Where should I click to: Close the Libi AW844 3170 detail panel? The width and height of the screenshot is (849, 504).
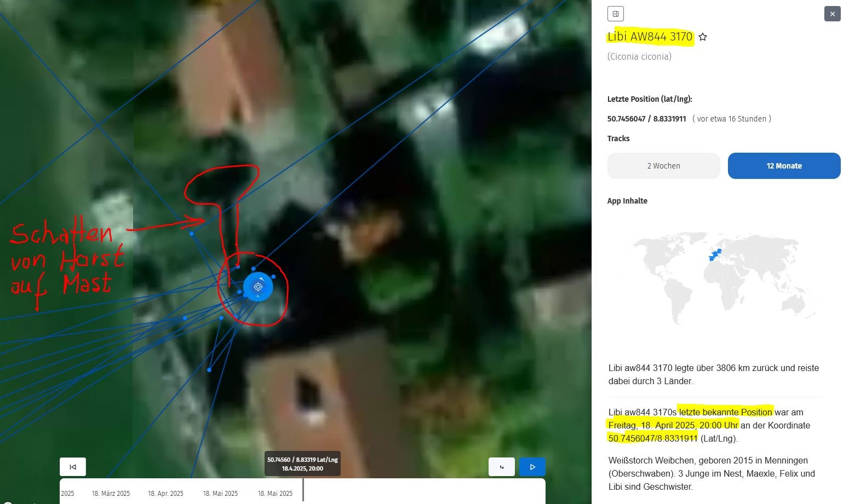(832, 14)
